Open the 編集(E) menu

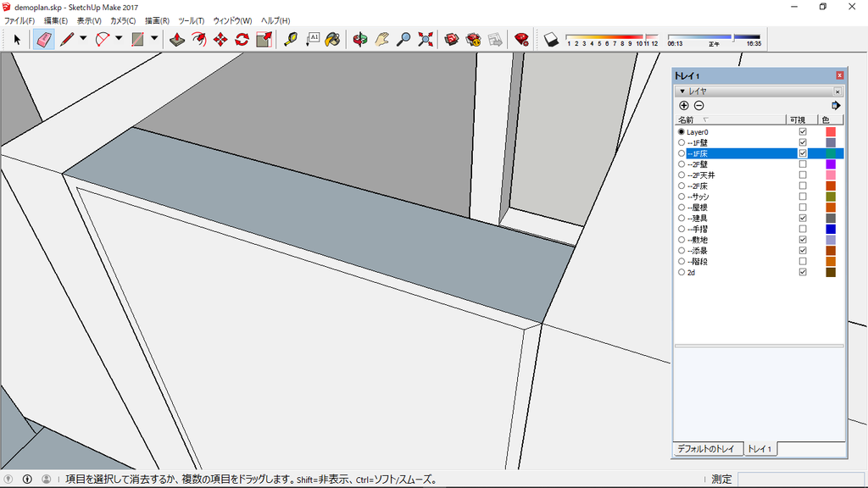click(56, 21)
